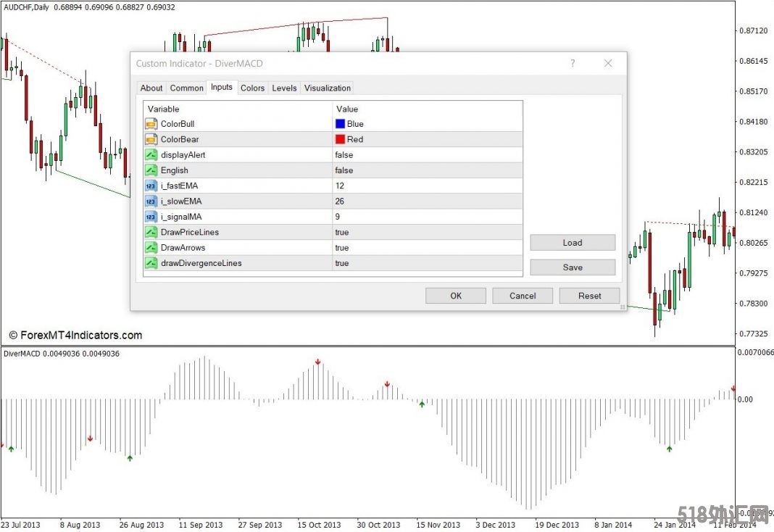Click the i_slowEMA integer icon

point(151,201)
